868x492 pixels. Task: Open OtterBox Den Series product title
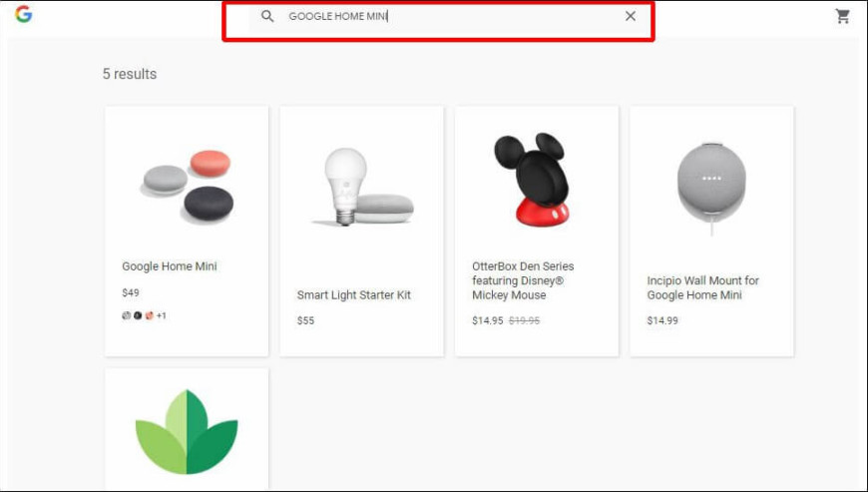(x=523, y=280)
